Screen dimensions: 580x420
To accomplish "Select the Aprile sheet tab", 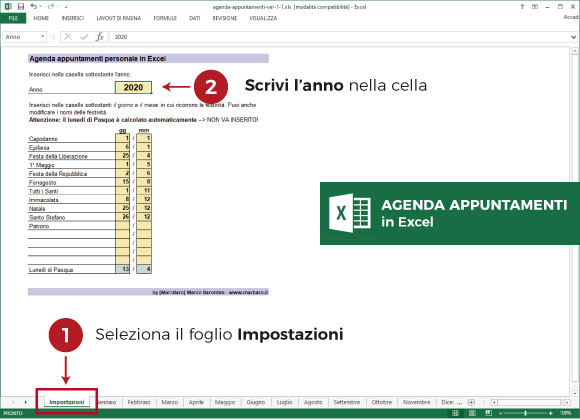I will (196, 402).
